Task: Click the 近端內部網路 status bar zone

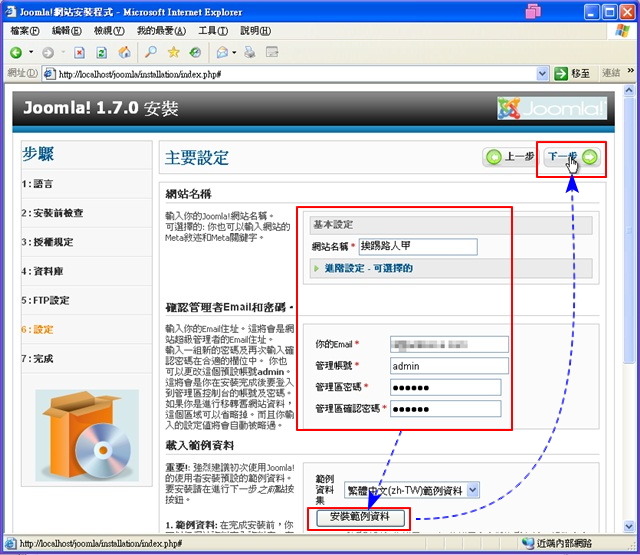Action: 564,543
